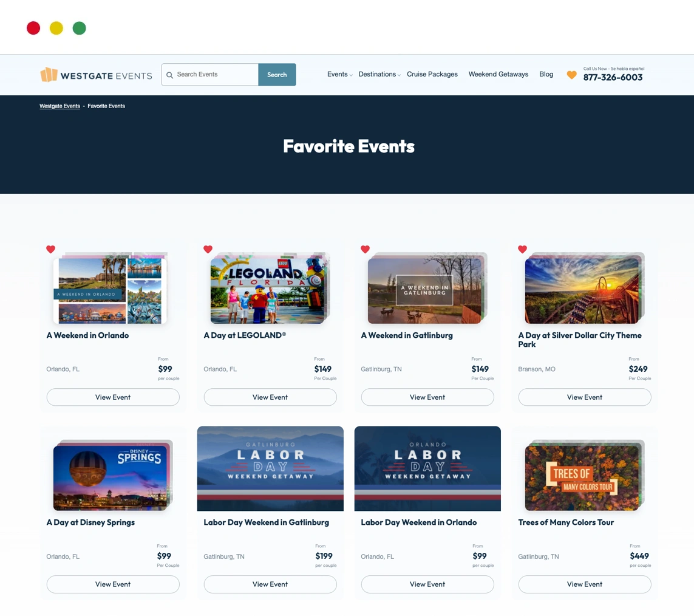Expand the Destinations dropdown menu
Screen dimensions: 694x616
(x=379, y=74)
